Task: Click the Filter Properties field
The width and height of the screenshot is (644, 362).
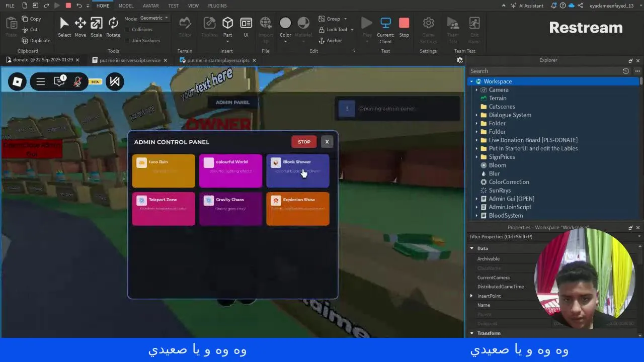Action: pyautogui.click(x=553, y=237)
